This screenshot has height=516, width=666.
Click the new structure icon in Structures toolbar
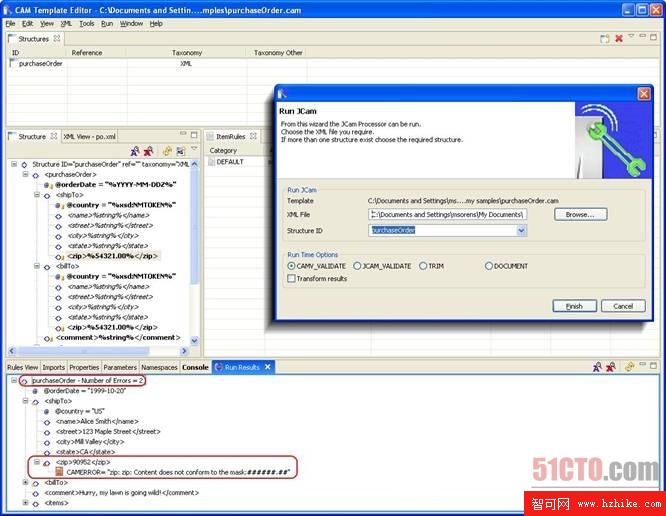tap(604, 39)
